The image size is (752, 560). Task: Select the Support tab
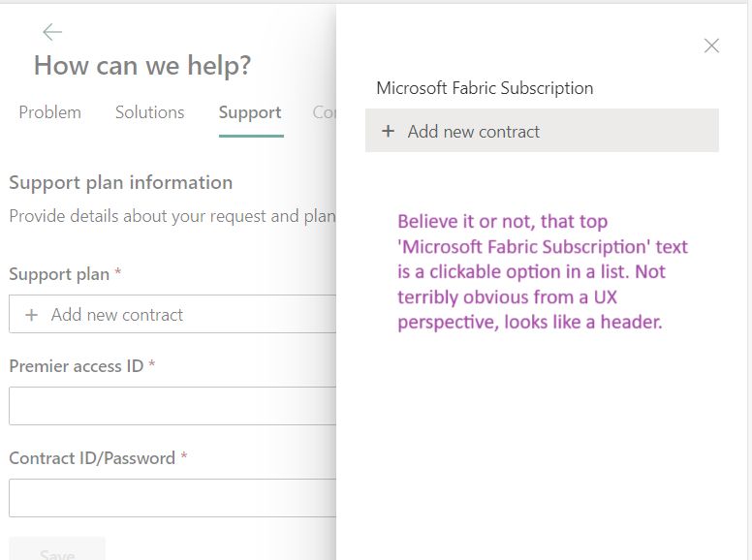[x=250, y=112]
